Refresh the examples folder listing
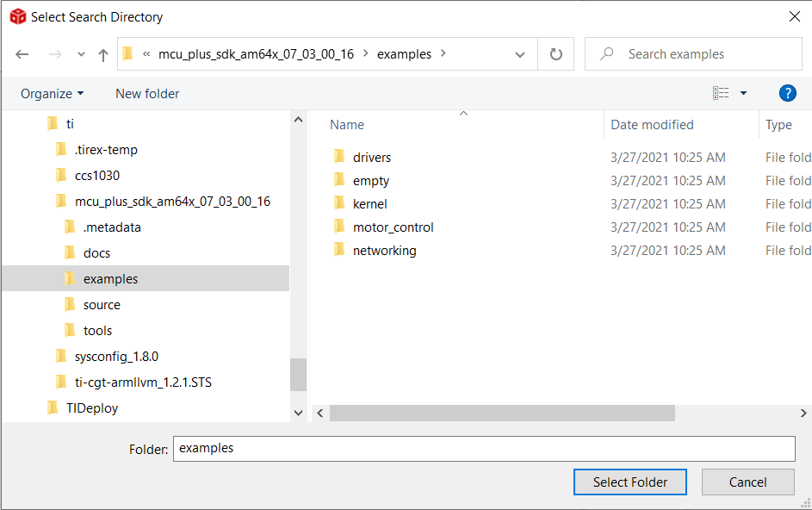This screenshot has height=510, width=812. pyautogui.click(x=556, y=54)
